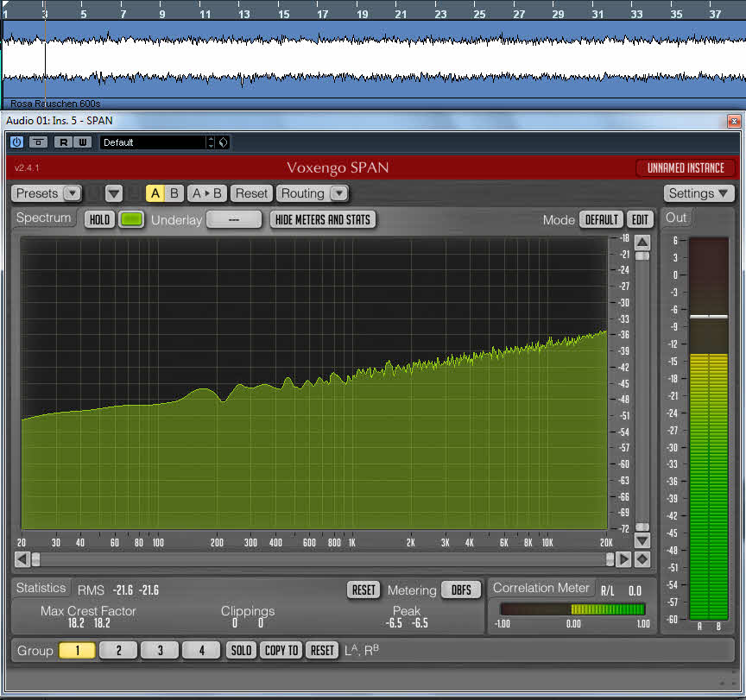Select the Statistics tab label
This screenshot has width=746, height=700.
click(41, 589)
